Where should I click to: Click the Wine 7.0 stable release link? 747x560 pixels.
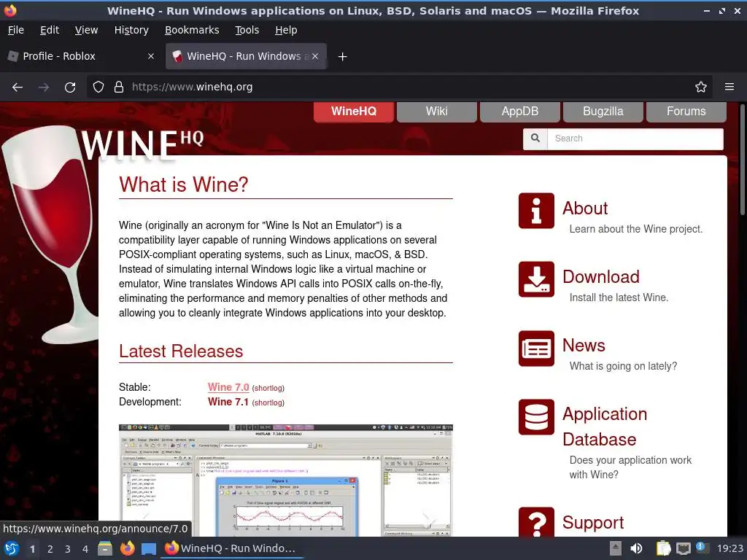[228, 387]
